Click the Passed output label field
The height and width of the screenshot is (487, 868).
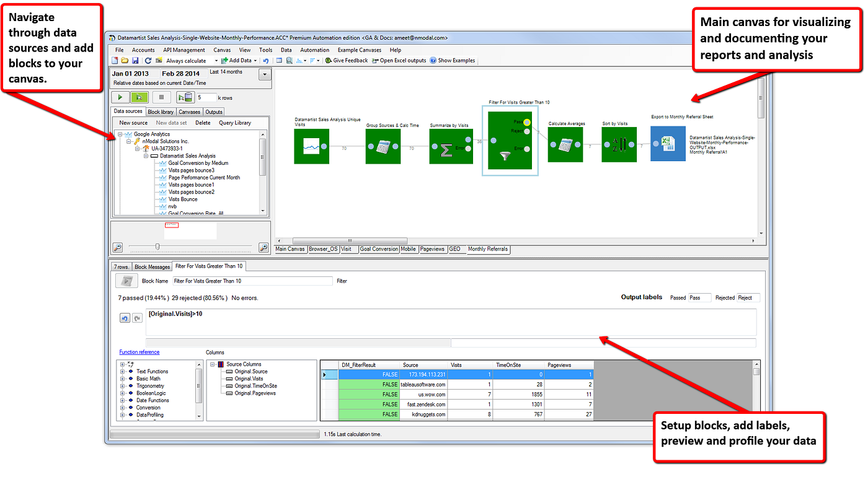point(699,297)
